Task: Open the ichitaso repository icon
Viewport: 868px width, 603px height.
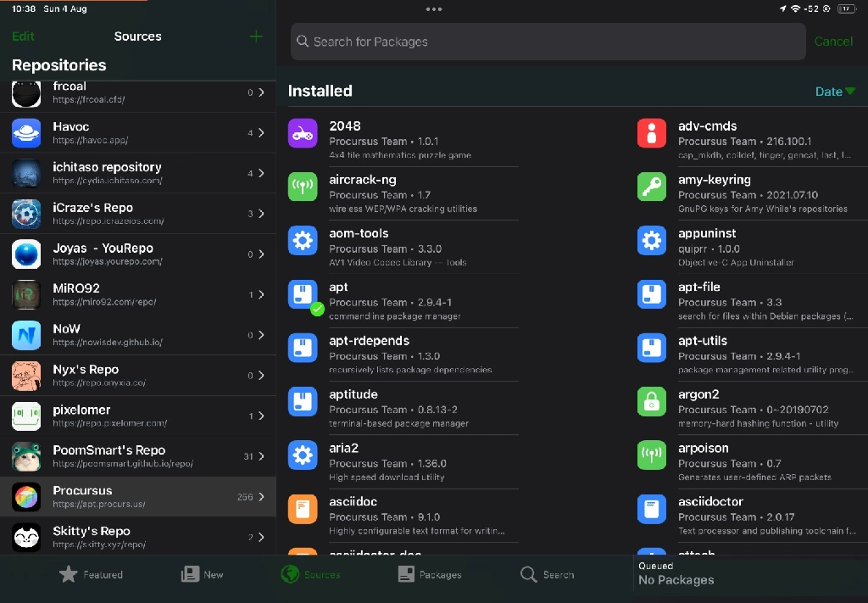Action: [26, 173]
